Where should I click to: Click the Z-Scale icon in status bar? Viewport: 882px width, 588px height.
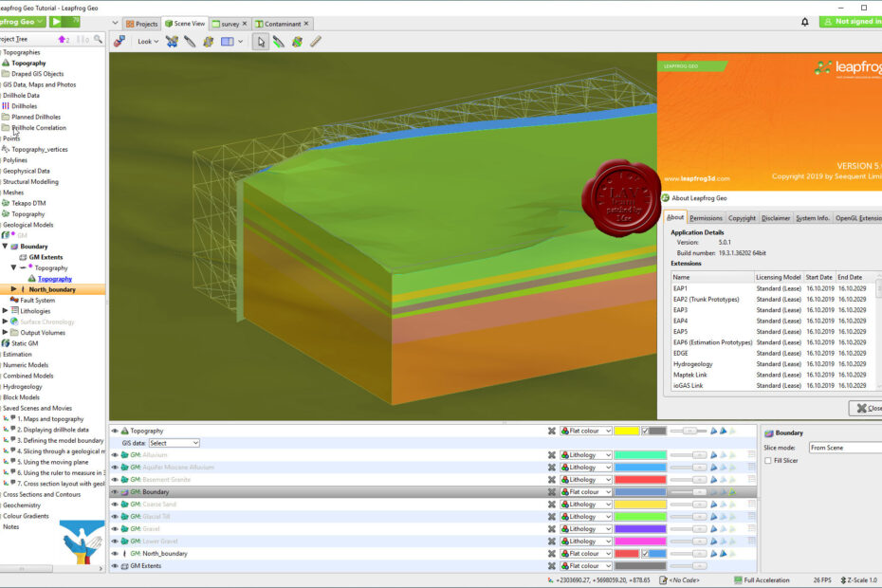pos(843,580)
